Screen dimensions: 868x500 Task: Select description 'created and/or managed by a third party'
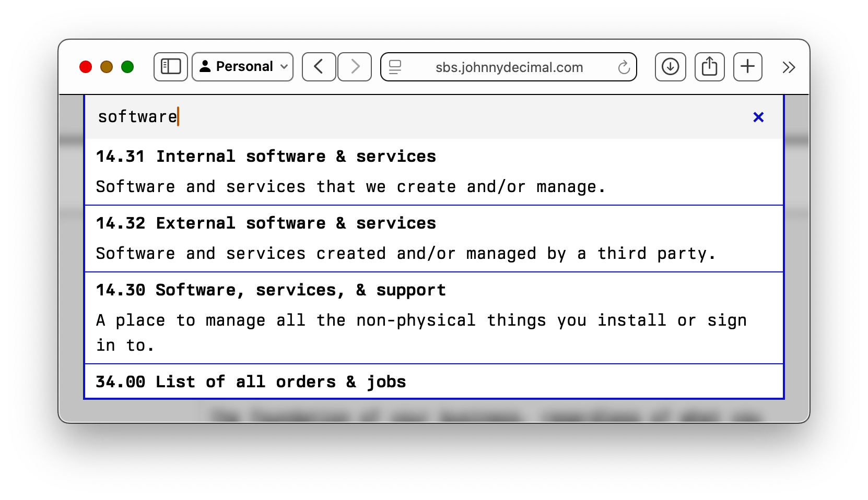511,254
